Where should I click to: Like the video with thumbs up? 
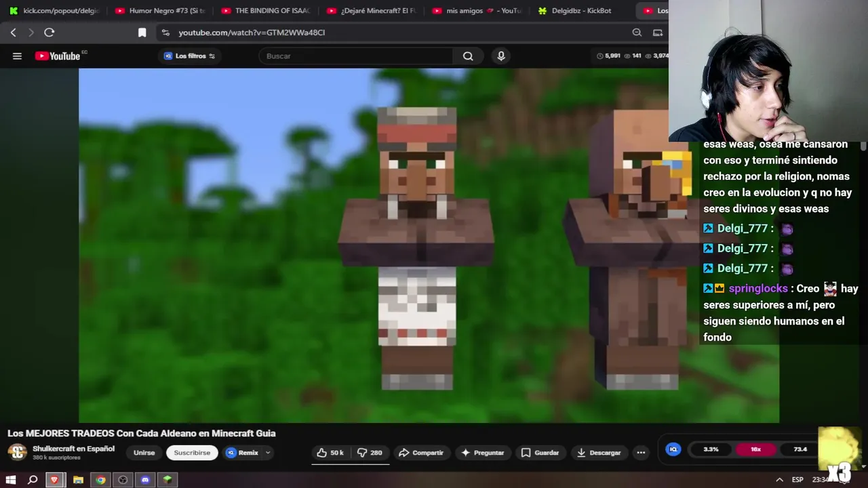click(330, 453)
